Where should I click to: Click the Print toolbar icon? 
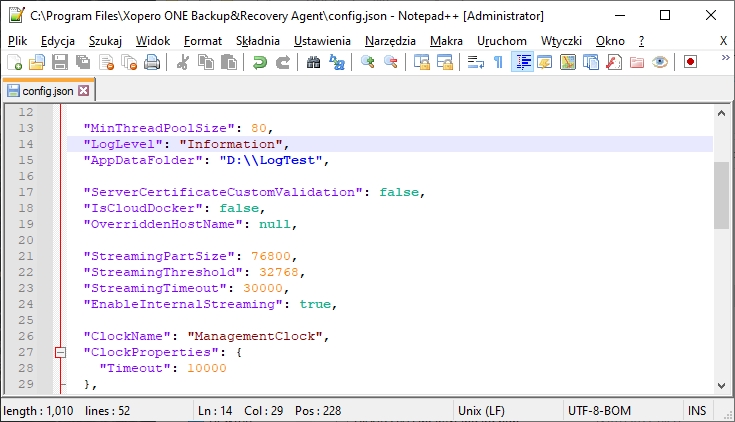tap(151, 62)
